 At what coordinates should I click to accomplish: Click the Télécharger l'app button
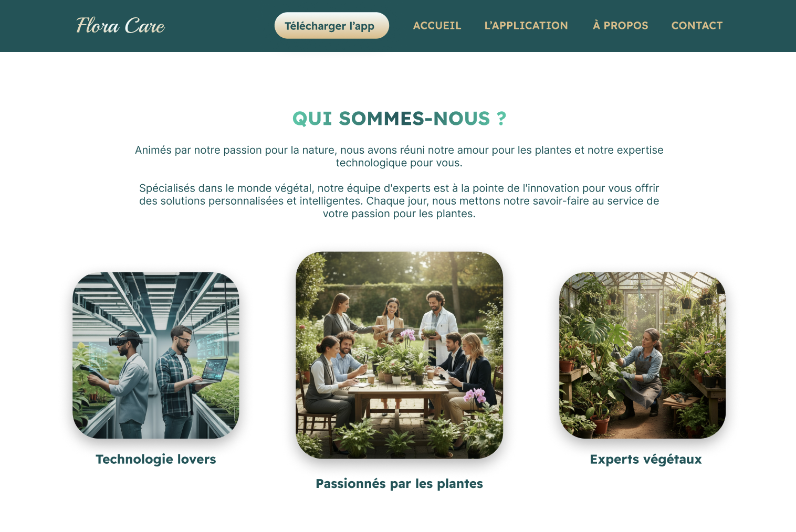pyautogui.click(x=331, y=26)
